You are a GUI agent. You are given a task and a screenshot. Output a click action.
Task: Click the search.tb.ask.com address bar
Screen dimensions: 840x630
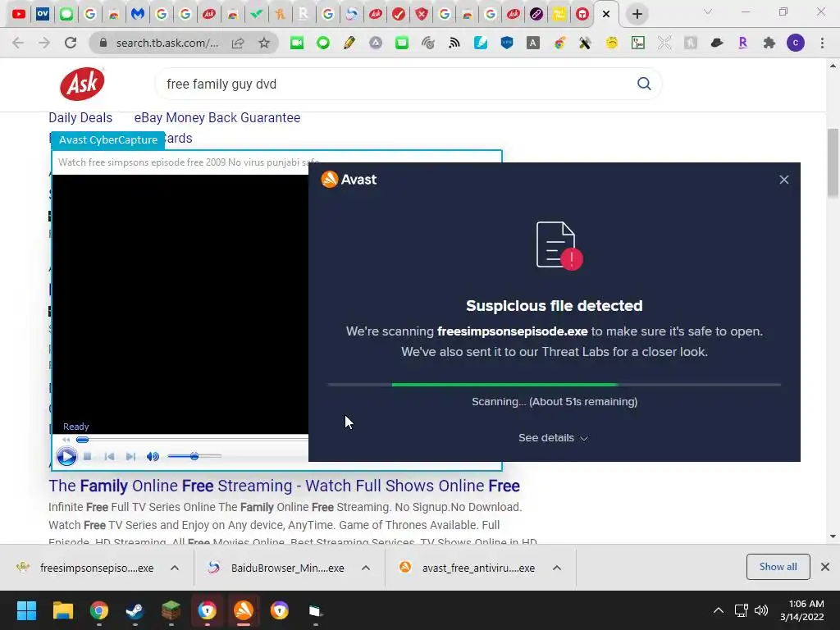pyautogui.click(x=167, y=43)
